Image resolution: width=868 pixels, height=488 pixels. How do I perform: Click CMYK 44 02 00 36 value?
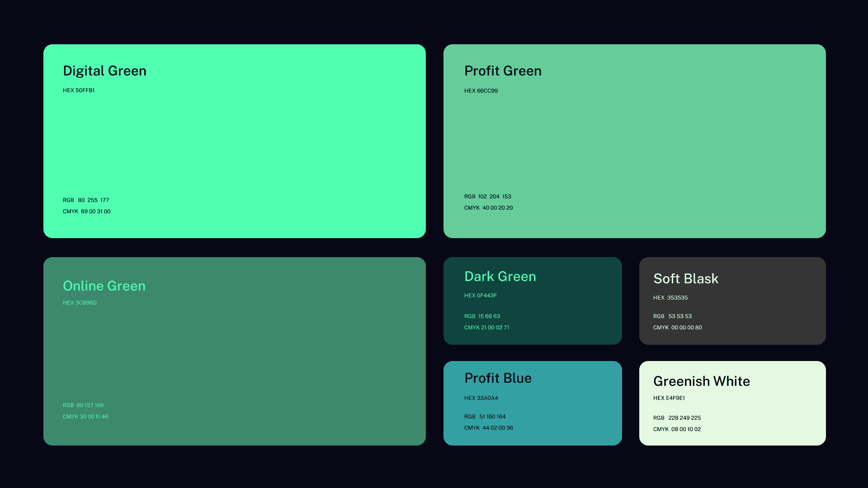coord(489,428)
